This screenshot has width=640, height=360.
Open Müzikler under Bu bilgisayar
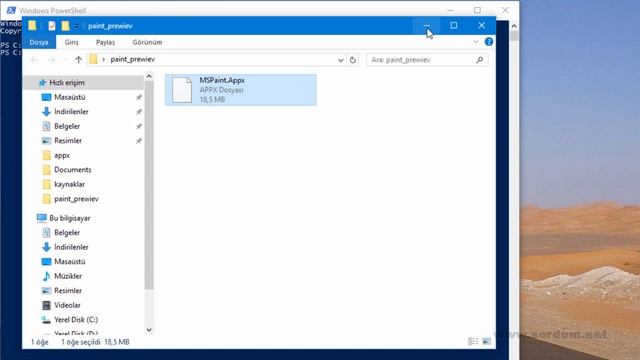tap(68, 276)
